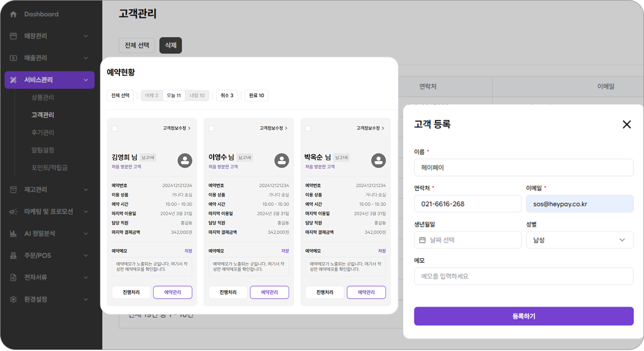
Task: Submit with the 등록하기 button
Action: coord(524,316)
